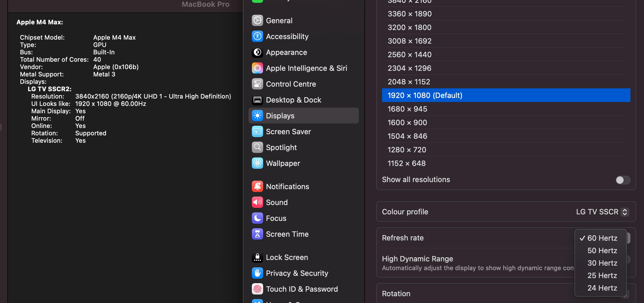Select the 1920 × 1080 default resolution
Image resolution: width=644 pixels, height=303 pixels.
tap(425, 95)
